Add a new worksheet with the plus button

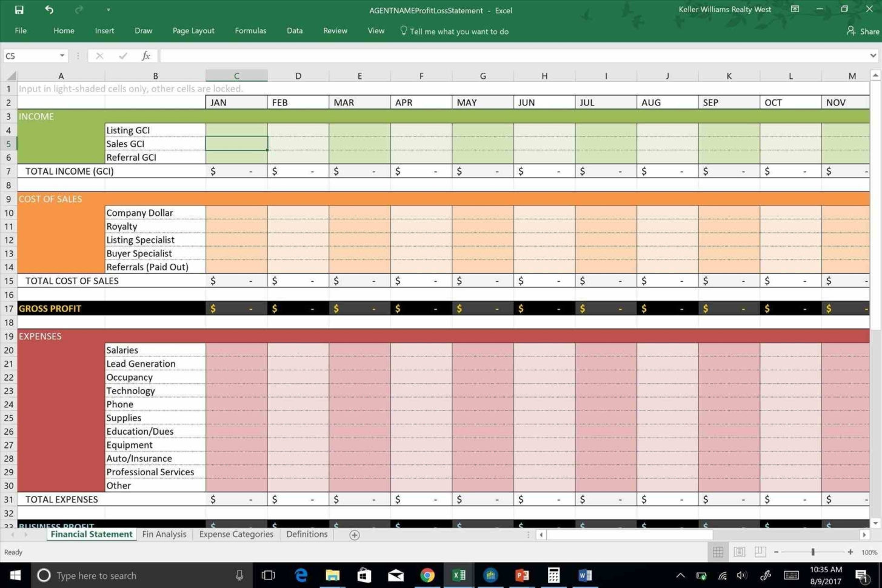[353, 534]
